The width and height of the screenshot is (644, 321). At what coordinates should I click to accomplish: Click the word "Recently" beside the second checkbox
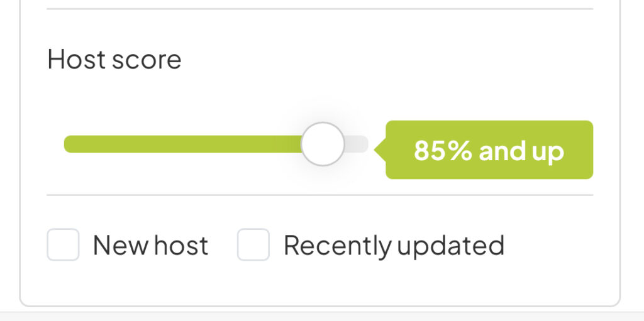tap(337, 246)
